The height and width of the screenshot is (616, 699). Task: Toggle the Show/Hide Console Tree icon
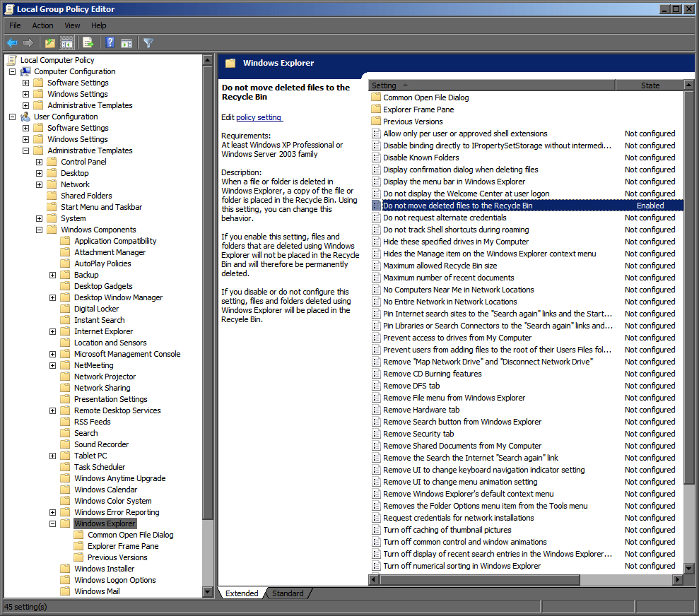coord(67,43)
